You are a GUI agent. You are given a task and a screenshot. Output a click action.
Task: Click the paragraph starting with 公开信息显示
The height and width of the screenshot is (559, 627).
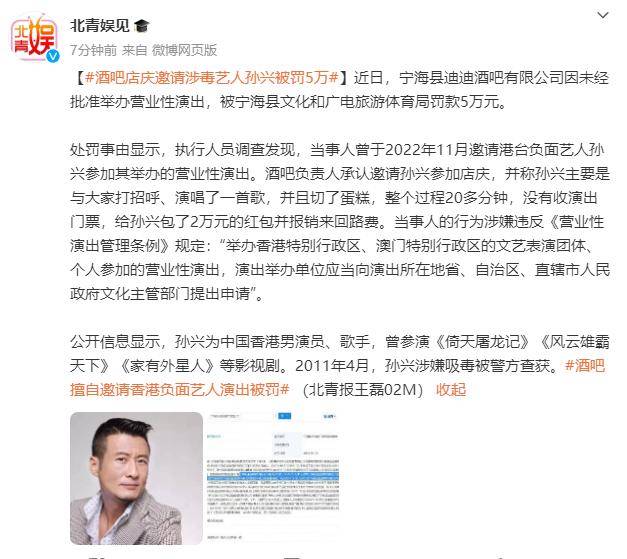(x=340, y=365)
